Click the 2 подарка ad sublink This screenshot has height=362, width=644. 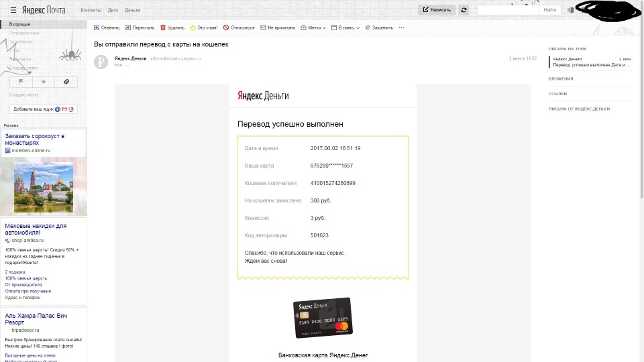15,272
